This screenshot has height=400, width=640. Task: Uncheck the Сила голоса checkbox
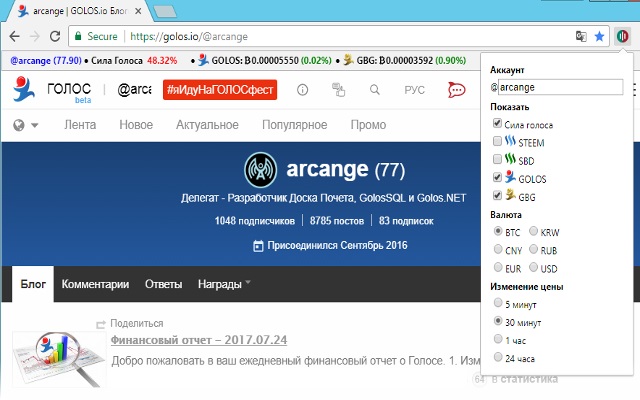point(497,123)
